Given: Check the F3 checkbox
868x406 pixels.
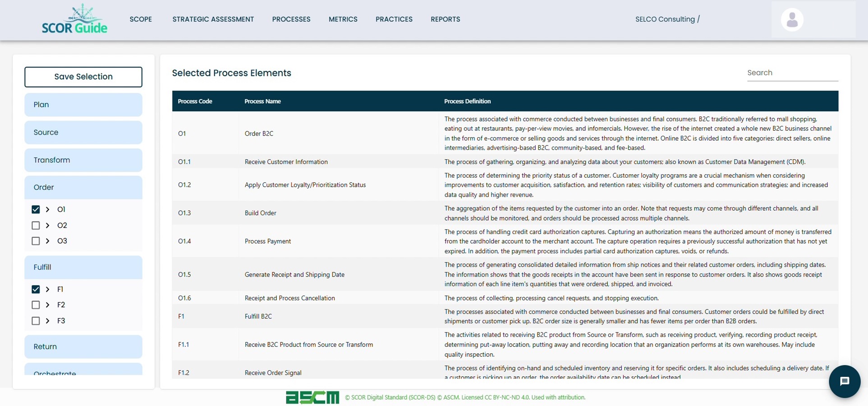Looking at the screenshot, I should [x=36, y=321].
